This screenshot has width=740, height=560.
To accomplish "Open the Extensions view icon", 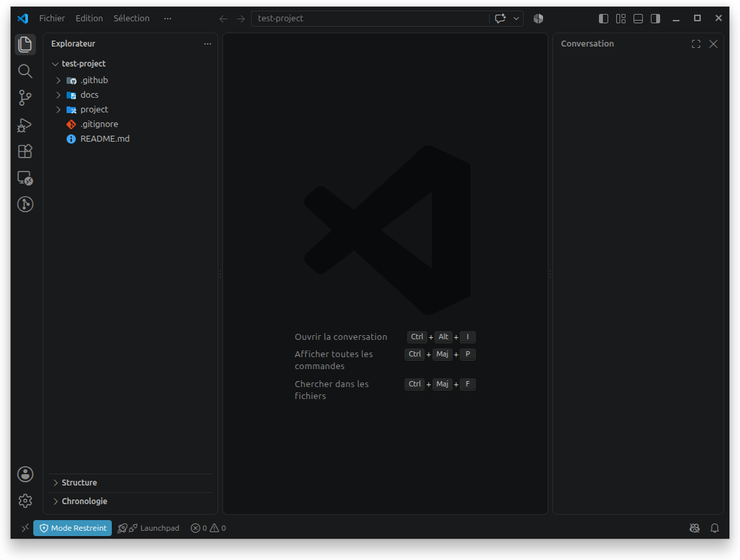I will point(25,151).
